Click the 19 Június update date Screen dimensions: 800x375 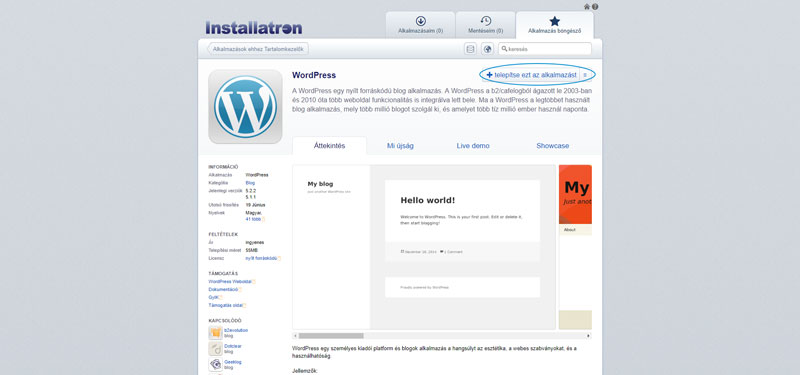tap(255, 205)
